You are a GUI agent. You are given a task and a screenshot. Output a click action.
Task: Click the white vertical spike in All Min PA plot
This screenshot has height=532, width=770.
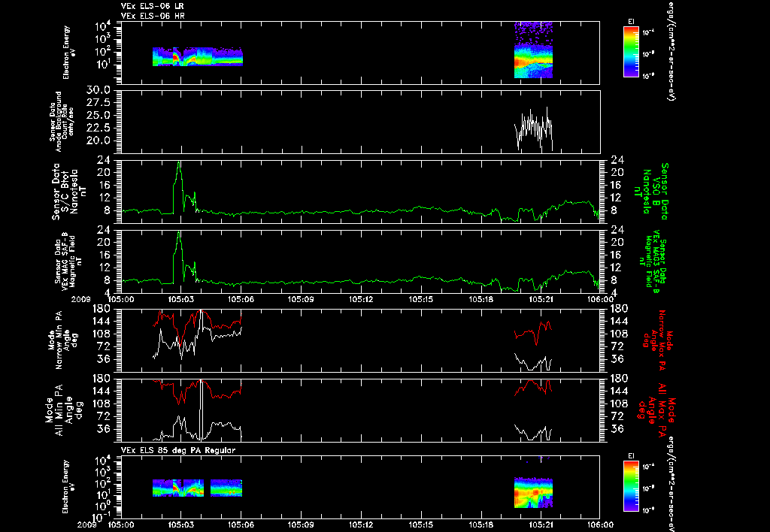tap(201, 410)
